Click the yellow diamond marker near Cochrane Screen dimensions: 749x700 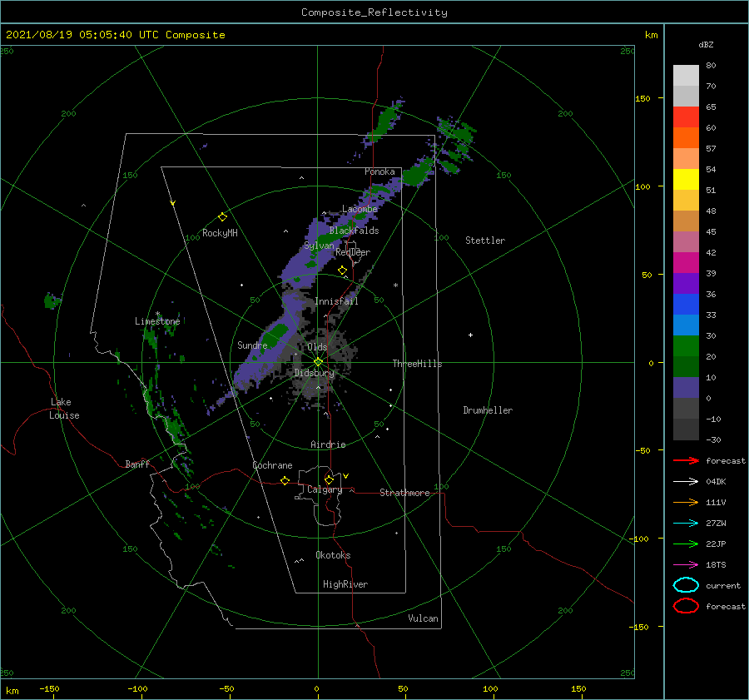(285, 480)
